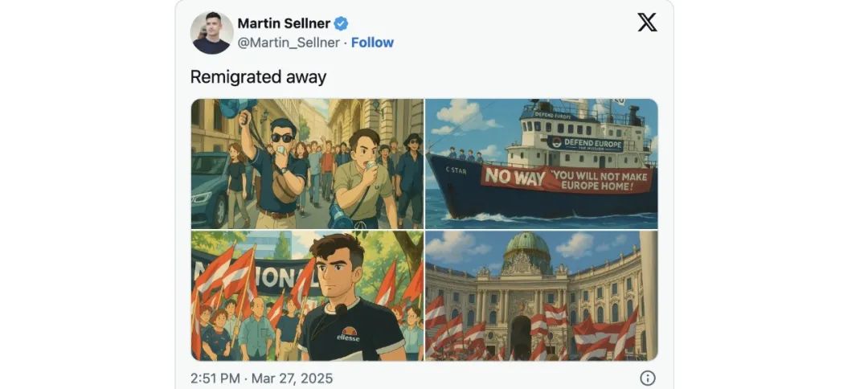Open the 2:51 PM timestamp link
Screen dimensions: 868x389
click(215, 379)
